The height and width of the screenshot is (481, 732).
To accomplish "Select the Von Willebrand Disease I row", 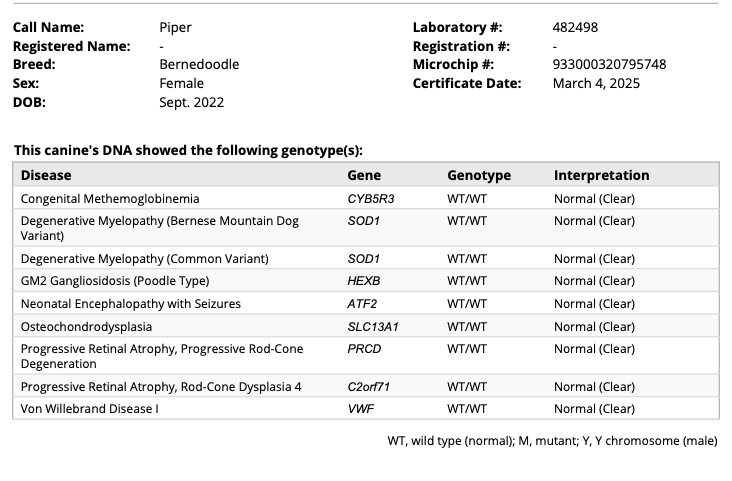I will [x=89, y=409].
